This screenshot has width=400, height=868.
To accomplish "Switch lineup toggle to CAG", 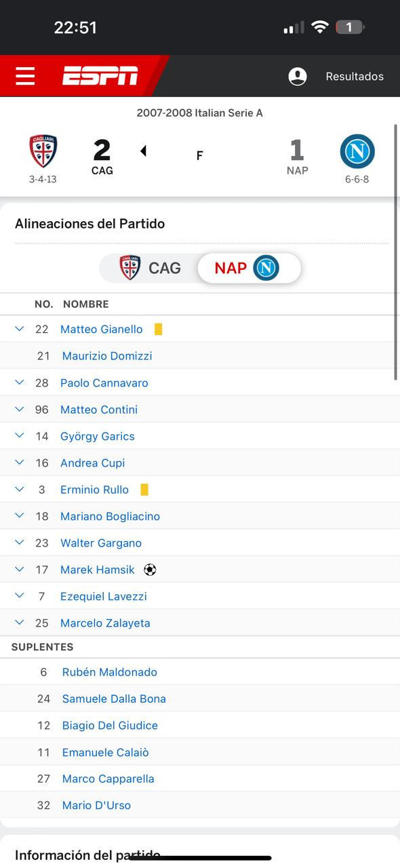I will coord(151,268).
